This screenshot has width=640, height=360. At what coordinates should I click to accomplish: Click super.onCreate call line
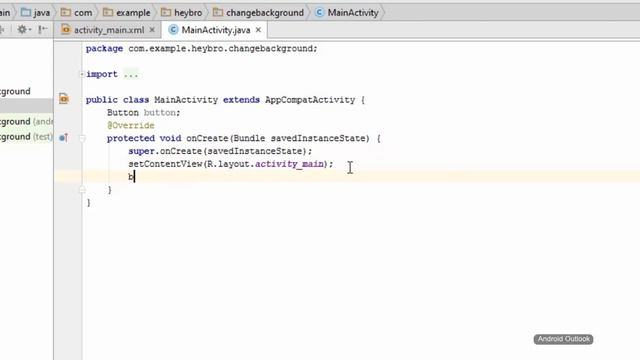tap(220, 151)
